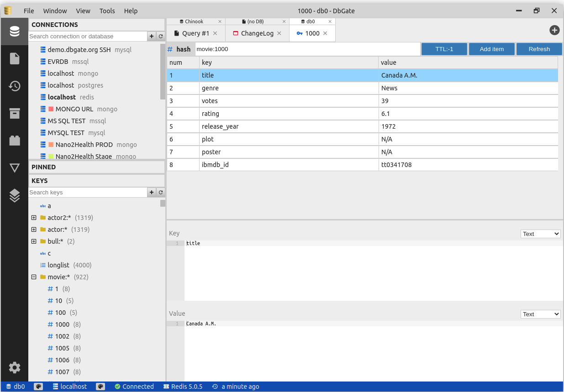Open the cell data view triangle icon
The width and height of the screenshot is (564, 392).
(x=15, y=168)
